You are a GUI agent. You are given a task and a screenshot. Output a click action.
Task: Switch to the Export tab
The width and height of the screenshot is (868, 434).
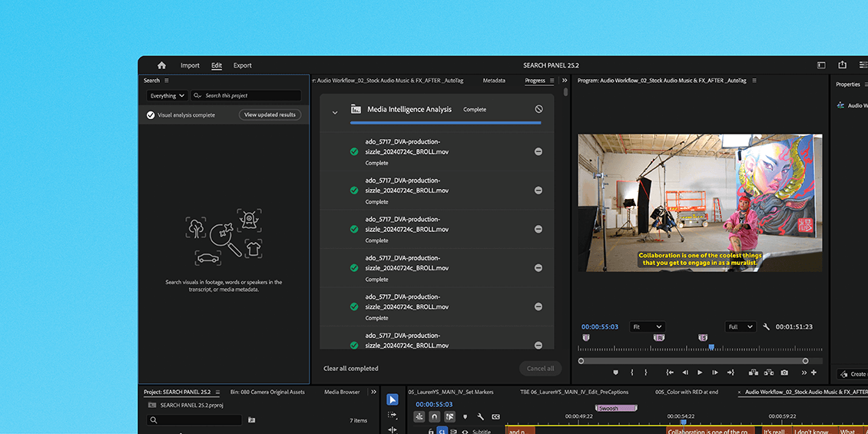coord(243,65)
